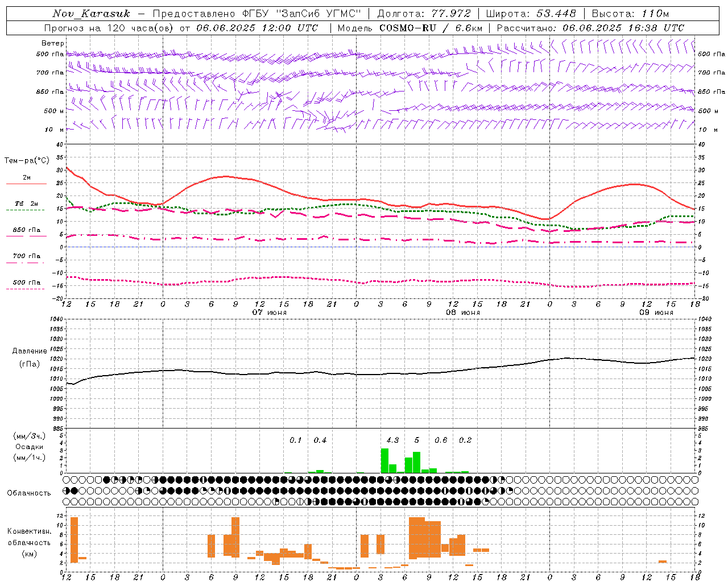Click the 'Конвективн.' convective cloud label
This screenshot has height=582, width=728.
(x=30, y=531)
